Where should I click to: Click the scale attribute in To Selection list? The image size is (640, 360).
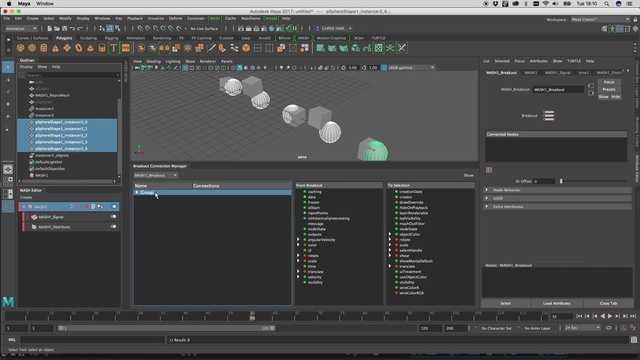pos(404,245)
